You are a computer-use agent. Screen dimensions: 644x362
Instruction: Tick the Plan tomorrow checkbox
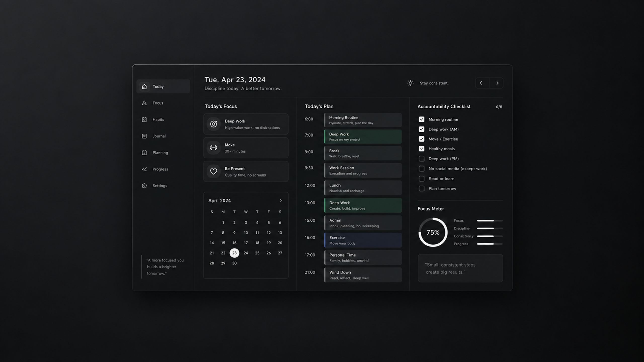click(x=421, y=189)
